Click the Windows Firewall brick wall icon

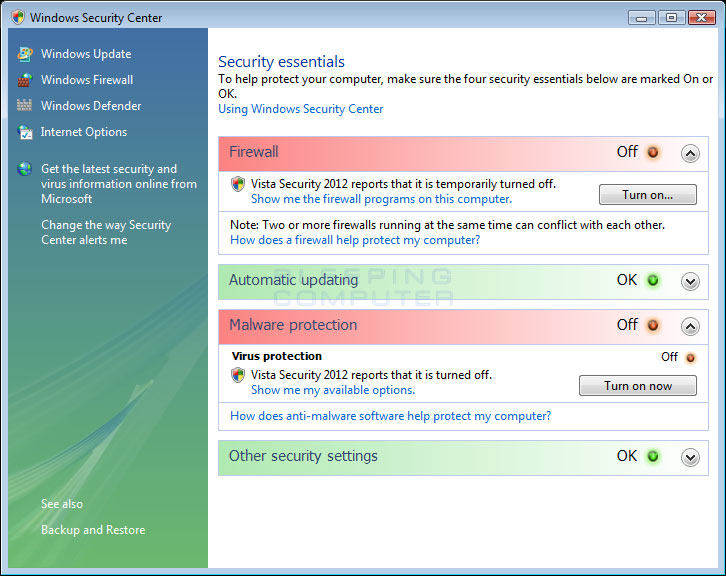pyautogui.click(x=24, y=80)
